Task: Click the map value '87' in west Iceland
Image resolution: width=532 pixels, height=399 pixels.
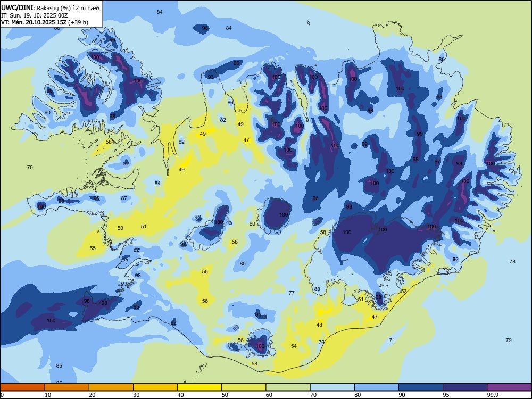Action: (x=124, y=198)
